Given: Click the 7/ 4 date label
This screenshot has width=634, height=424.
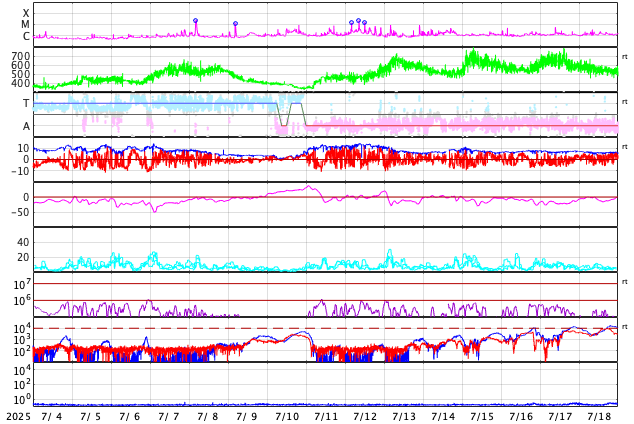Looking at the screenshot, I should click(52, 417).
